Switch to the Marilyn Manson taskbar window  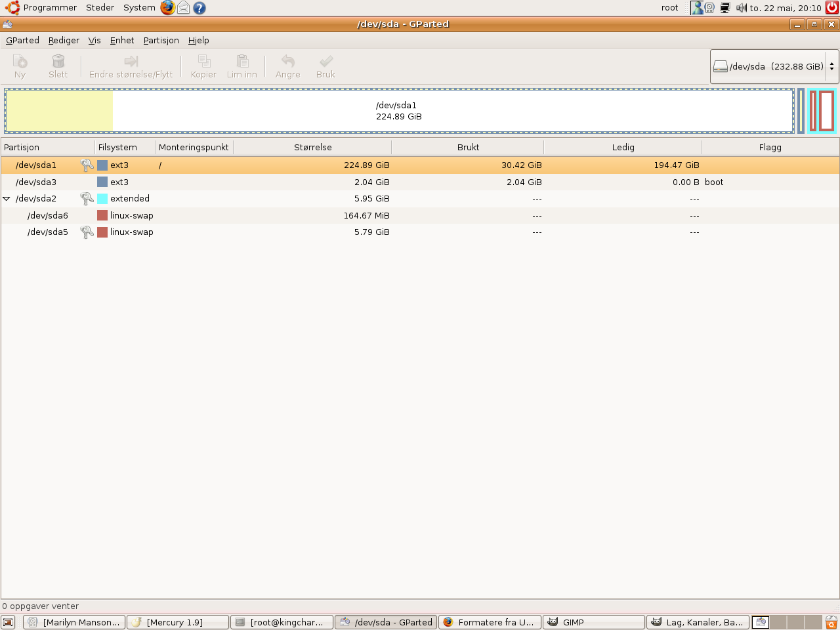point(73,622)
